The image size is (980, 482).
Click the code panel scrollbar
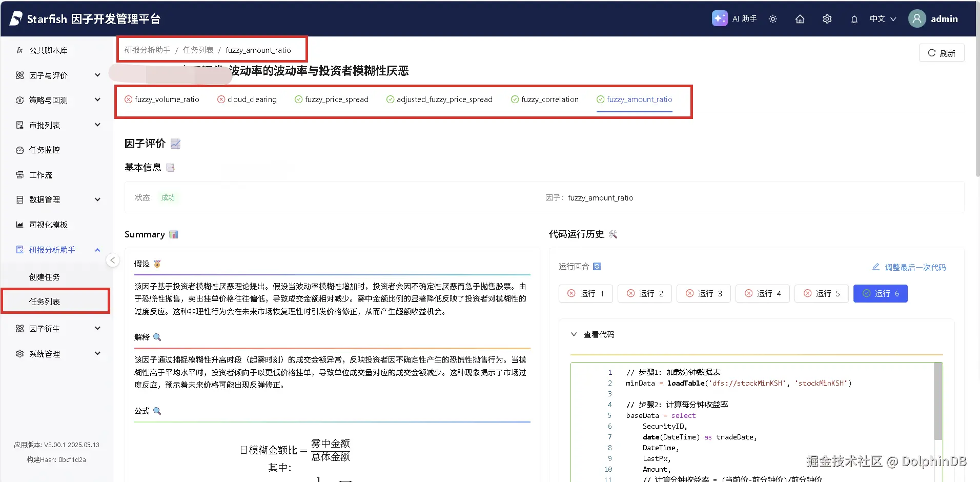(x=938, y=400)
